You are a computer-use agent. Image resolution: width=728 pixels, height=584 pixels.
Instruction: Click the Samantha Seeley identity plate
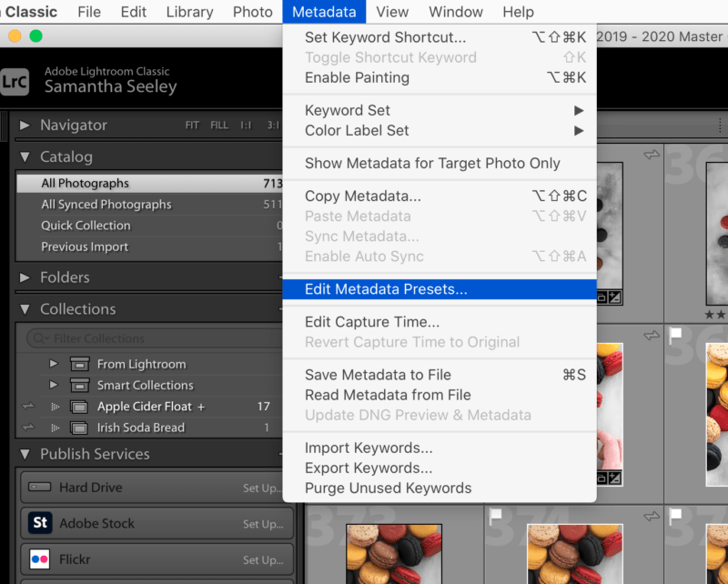point(110,86)
